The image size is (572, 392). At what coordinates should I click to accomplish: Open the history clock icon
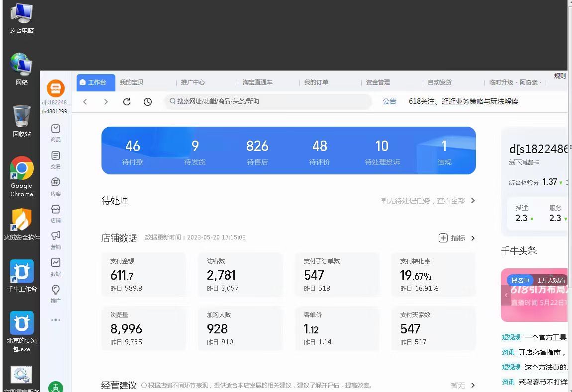pyautogui.click(x=147, y=102)
